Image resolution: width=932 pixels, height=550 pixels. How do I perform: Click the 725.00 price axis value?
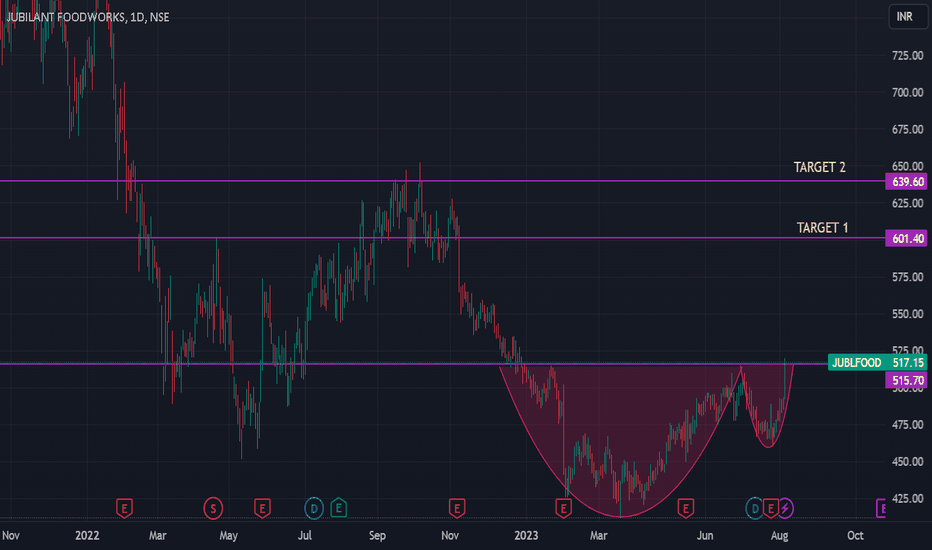(x=908, y=55)
